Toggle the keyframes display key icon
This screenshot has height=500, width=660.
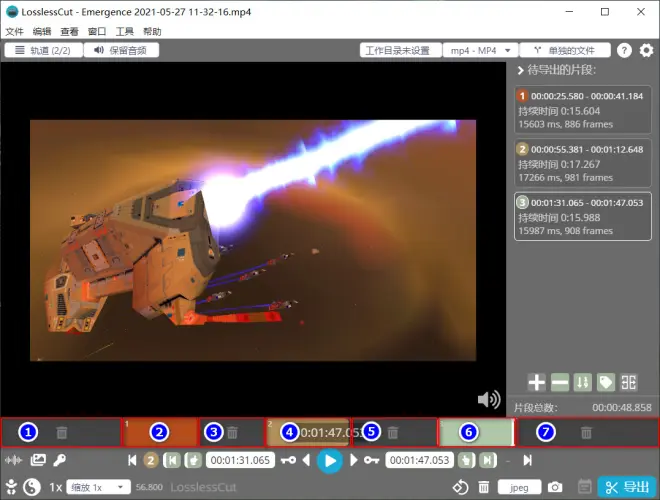click(x=59, y=460)
